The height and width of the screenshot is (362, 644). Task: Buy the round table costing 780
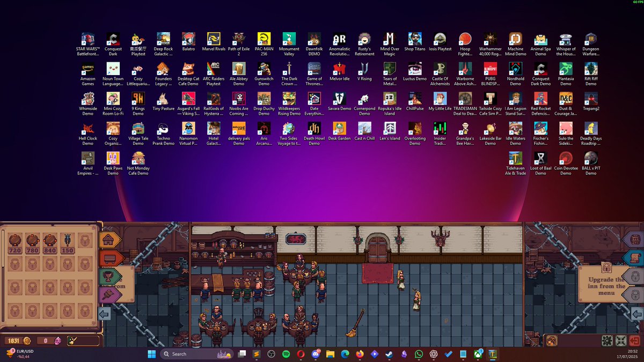(32, 242)
